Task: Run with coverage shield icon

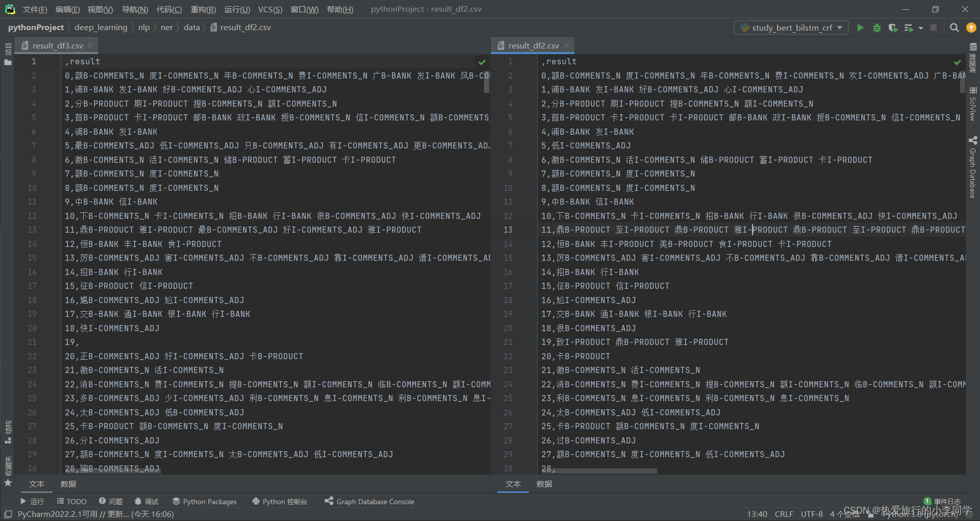Action: tap(892, 28)
